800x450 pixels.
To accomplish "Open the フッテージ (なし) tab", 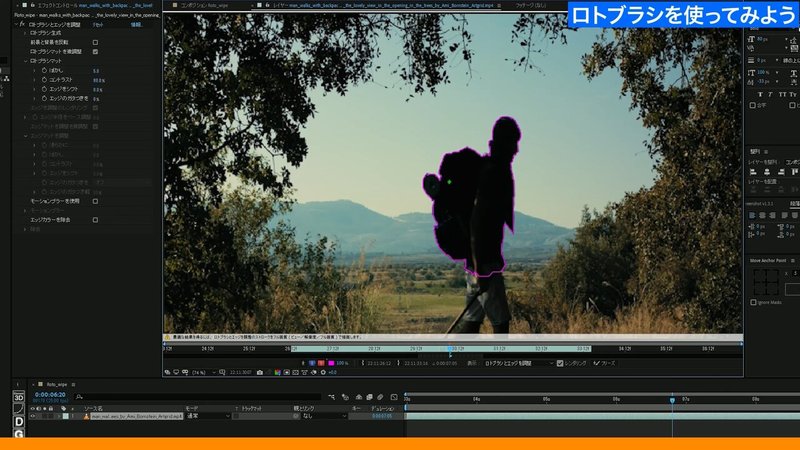I will coord(530,5).
